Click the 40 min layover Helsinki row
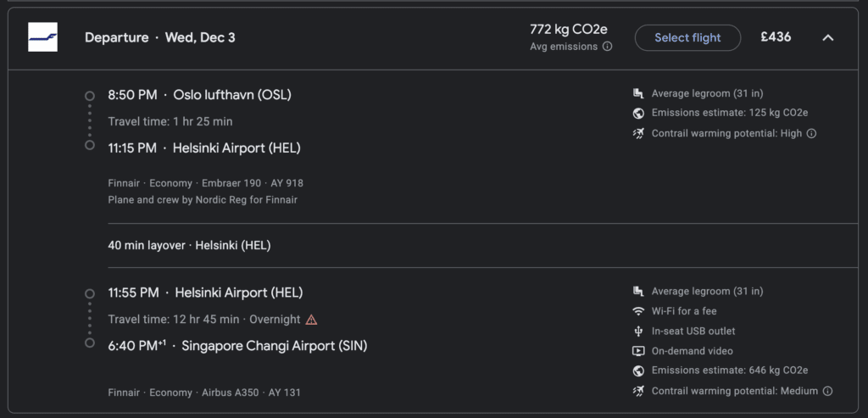This screenshot has height=418, width=868. [189, 246]
